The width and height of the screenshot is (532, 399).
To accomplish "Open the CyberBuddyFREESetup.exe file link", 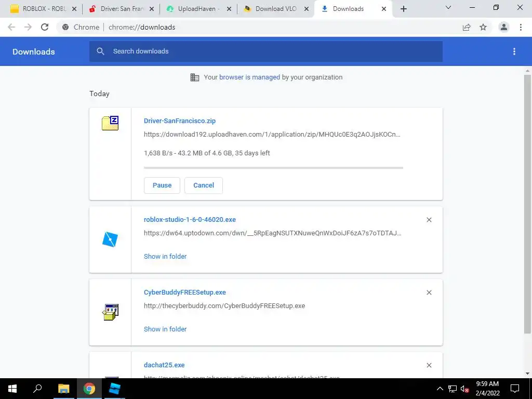I will tap(184, 292).
